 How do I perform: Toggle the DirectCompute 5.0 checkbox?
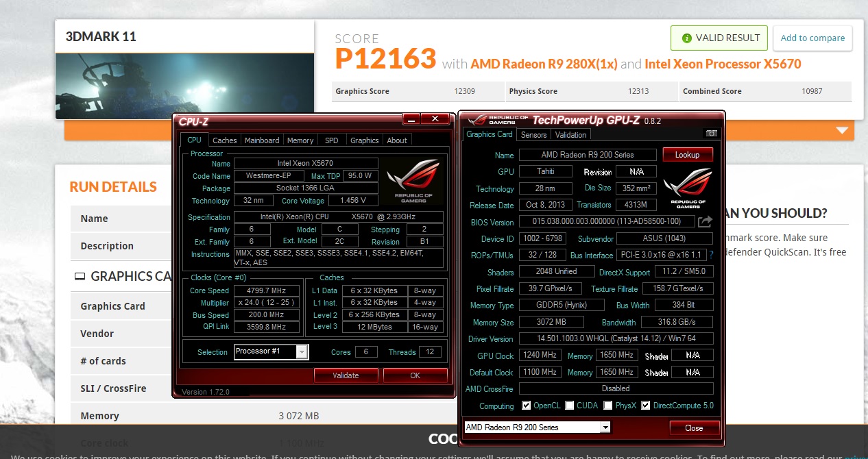click(645, 406)
